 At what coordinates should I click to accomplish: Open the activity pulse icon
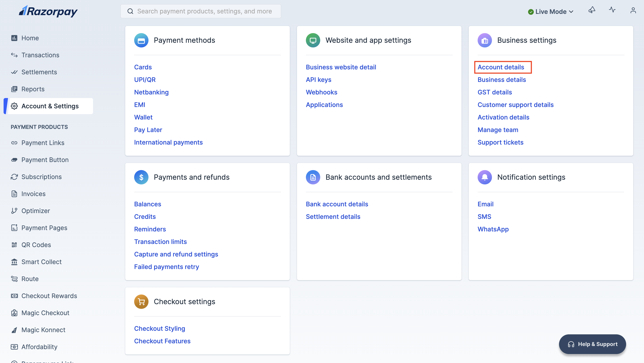tap(612, 10)
